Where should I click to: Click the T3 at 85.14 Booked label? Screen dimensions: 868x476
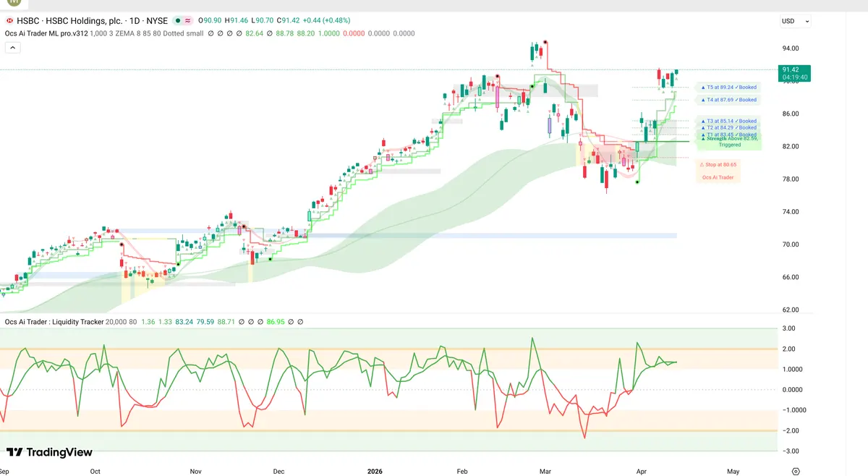pos(729,121)
